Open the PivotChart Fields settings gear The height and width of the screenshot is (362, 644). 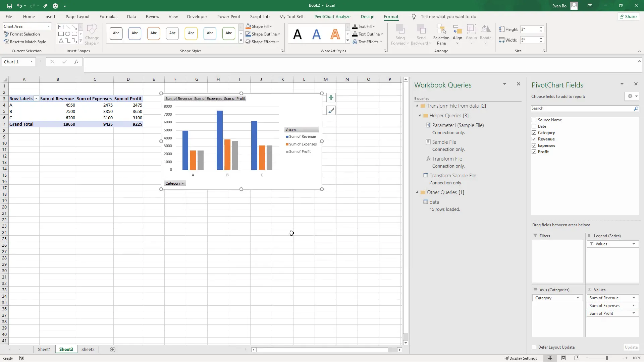[630, 96]
